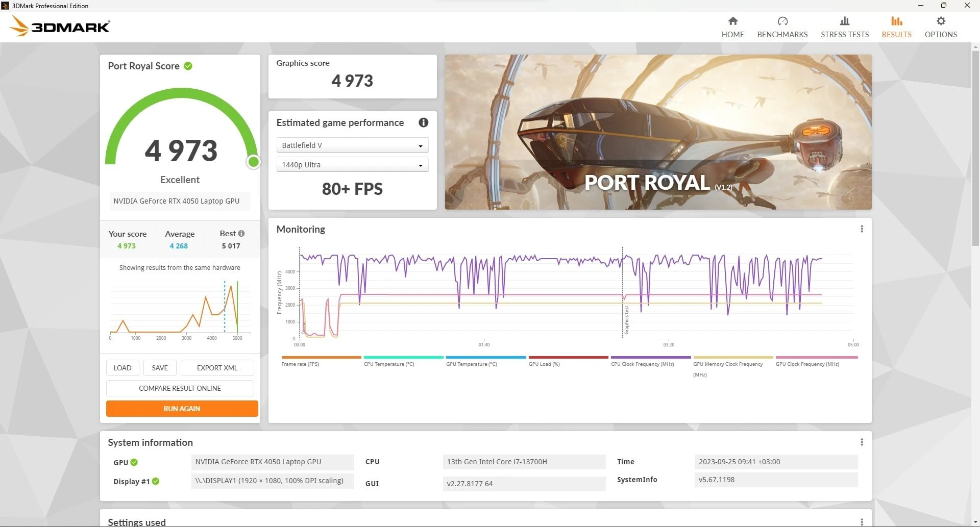This screenshot has height=527, width=980.
Task: Click the LOAD button
Action: 122,368
